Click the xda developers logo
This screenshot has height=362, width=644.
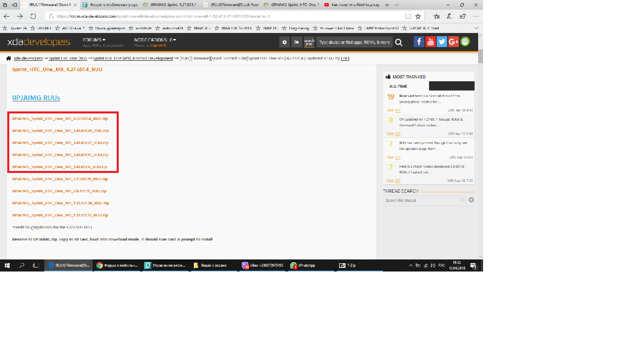click(x=39, y=42)
